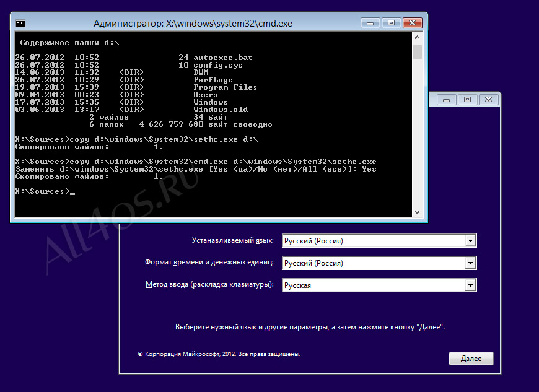Minimize the cmd.exe administrator window
The image size is (539, 392).
370,23
